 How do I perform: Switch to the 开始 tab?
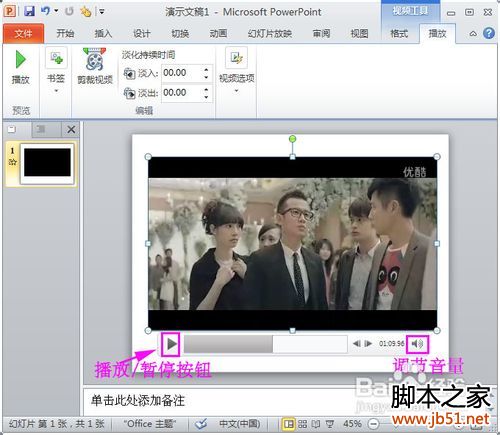coord(65,33)
